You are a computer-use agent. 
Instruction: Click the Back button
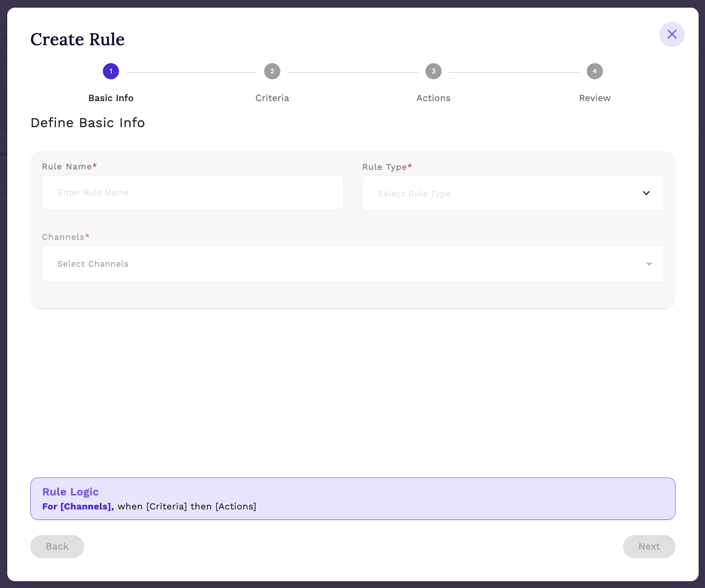pos(57,547)
